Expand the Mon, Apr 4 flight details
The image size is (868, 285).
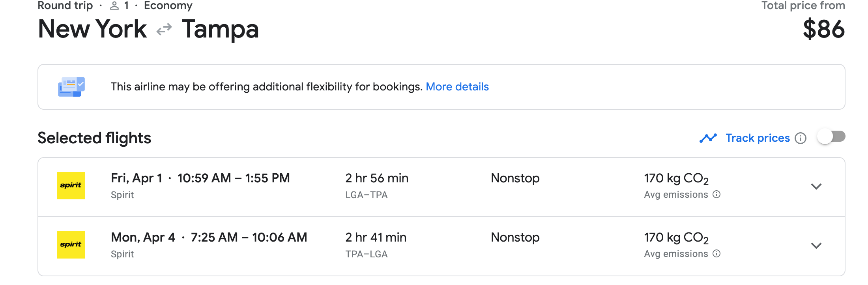click(816, 246)
